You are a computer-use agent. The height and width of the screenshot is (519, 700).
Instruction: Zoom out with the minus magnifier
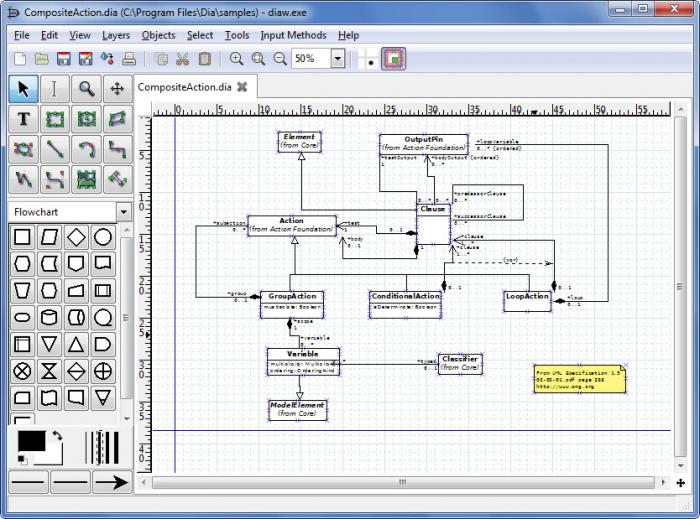pos(280,58)
